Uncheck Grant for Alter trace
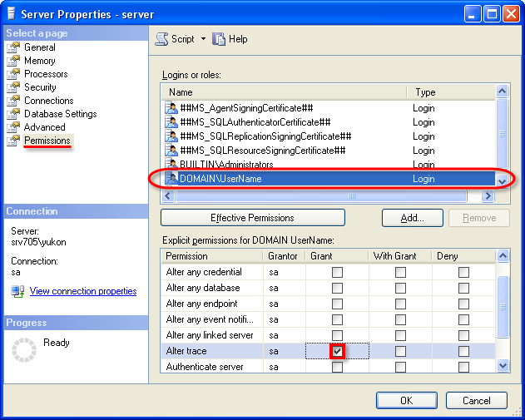This screenshot has width=525, height=420. [x=337, y=352]
